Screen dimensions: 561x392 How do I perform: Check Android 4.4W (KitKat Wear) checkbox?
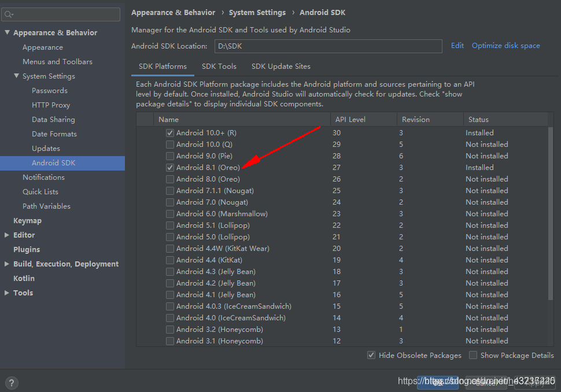pyautogui.click(x=170, y=249)
